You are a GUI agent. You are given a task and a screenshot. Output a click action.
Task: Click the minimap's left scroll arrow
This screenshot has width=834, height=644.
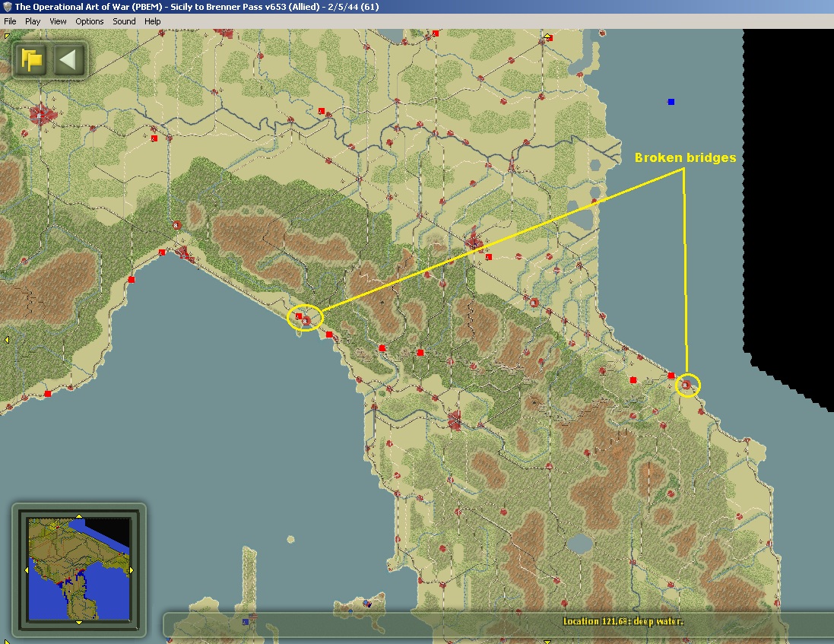tap(27, 570)
